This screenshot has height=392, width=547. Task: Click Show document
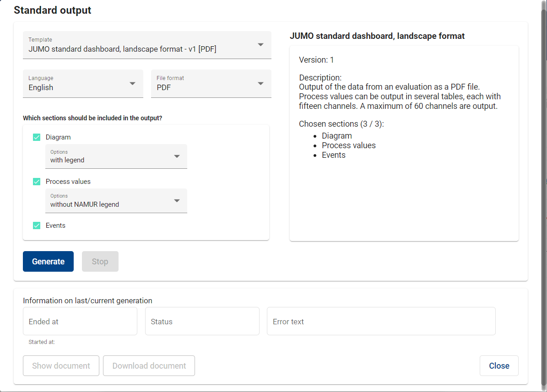click(x=61, y=366)
